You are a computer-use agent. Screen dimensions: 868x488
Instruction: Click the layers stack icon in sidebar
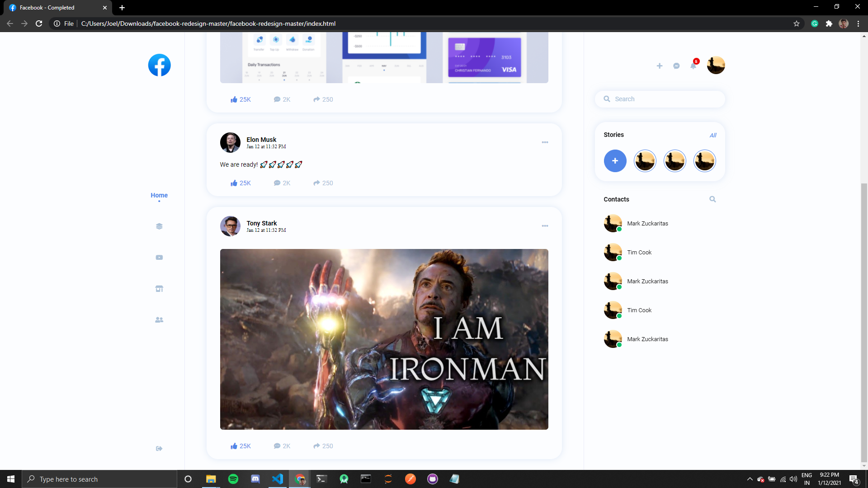click(x=159, y=226)
